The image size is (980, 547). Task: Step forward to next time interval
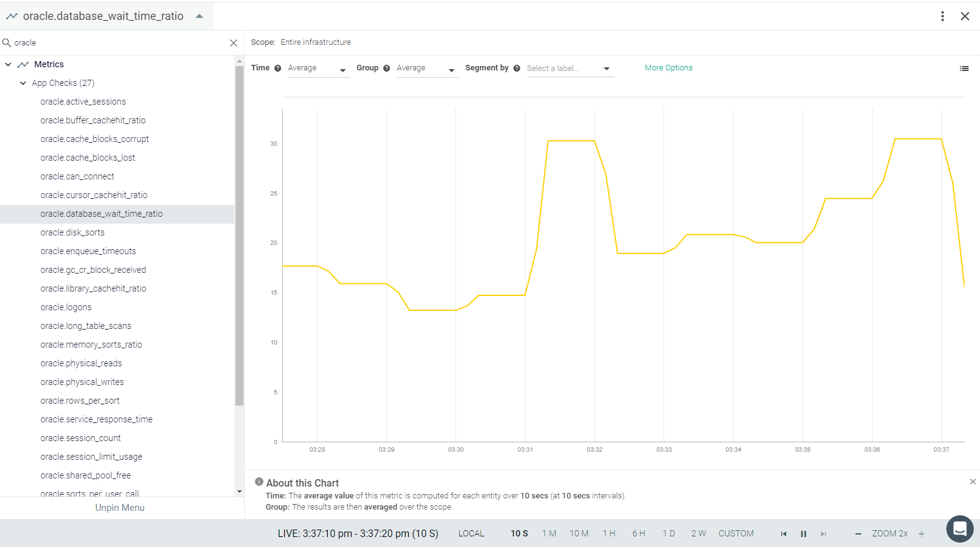pos(824,534)
